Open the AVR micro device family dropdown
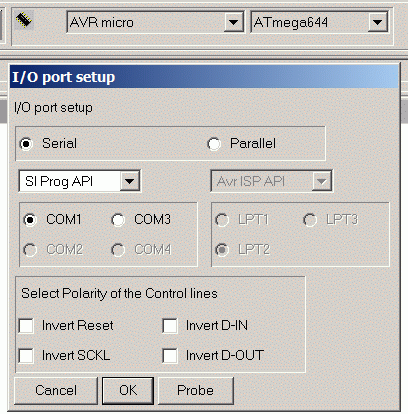Viewport: 408px width, 414px height. tap(233, 22)
